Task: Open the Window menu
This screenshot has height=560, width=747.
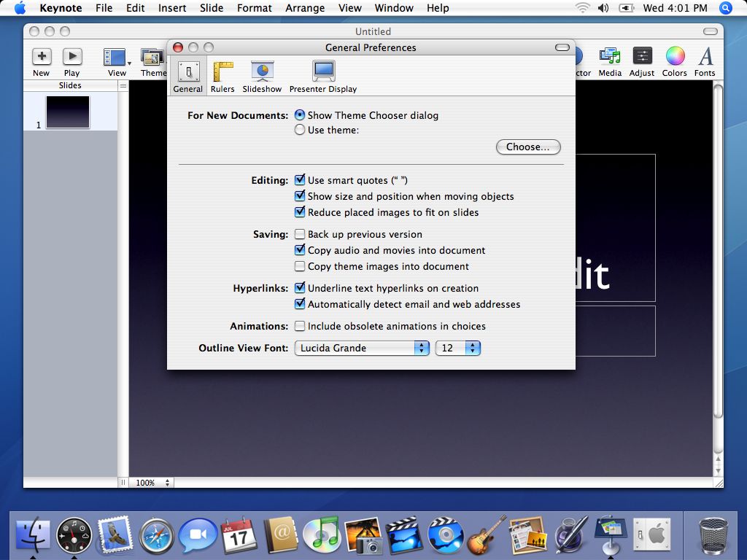Action: point(394,8)
